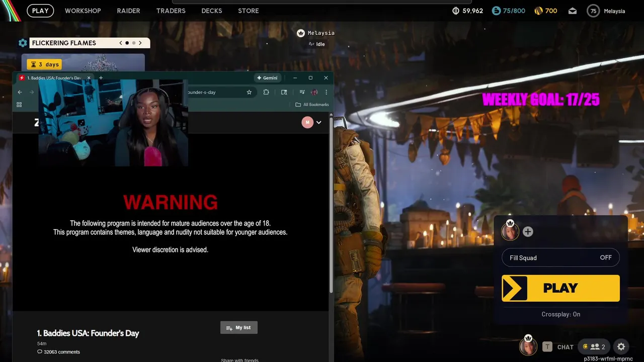Click the Flickering Flames event gear icon
The height and width of the screenshot is (362, 644).
point(23,43)
